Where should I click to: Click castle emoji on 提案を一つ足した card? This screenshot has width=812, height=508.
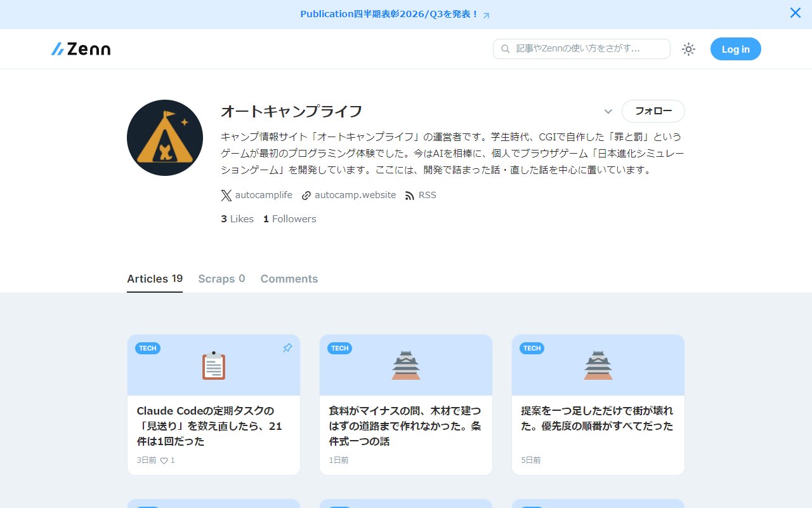pos(598,365)
